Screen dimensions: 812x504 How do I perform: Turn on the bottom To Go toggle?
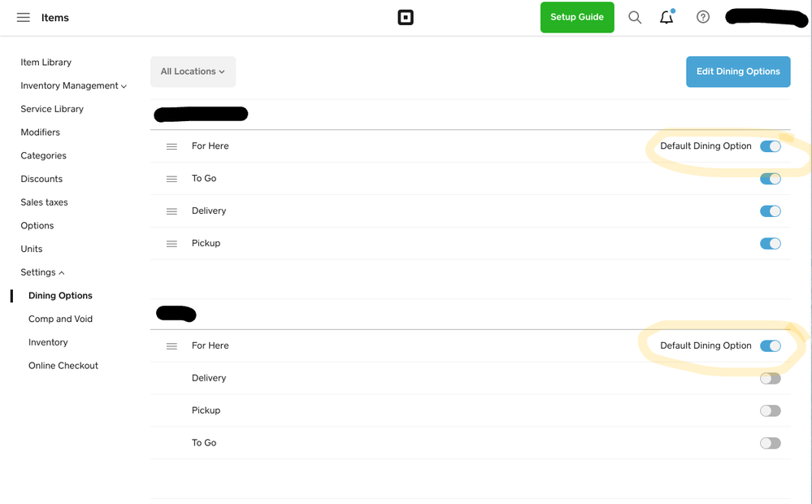(770, 443)
